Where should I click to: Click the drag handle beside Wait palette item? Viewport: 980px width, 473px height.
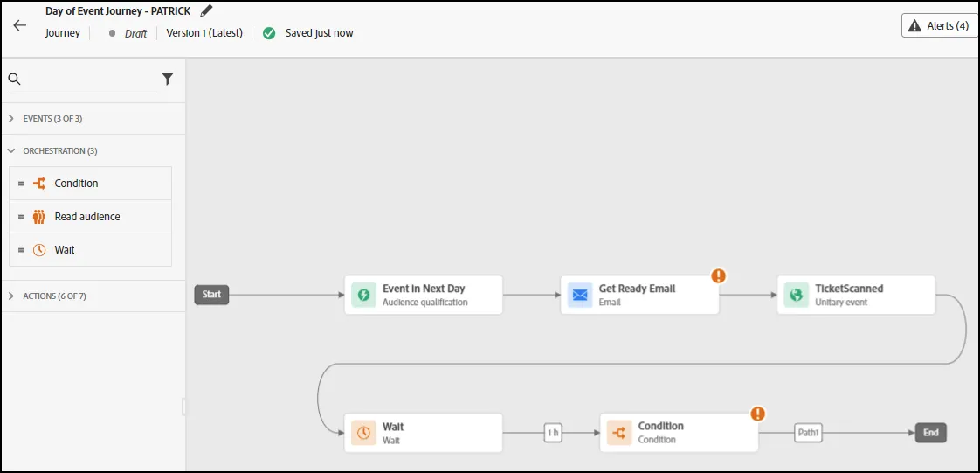click(x=21, y=250)
